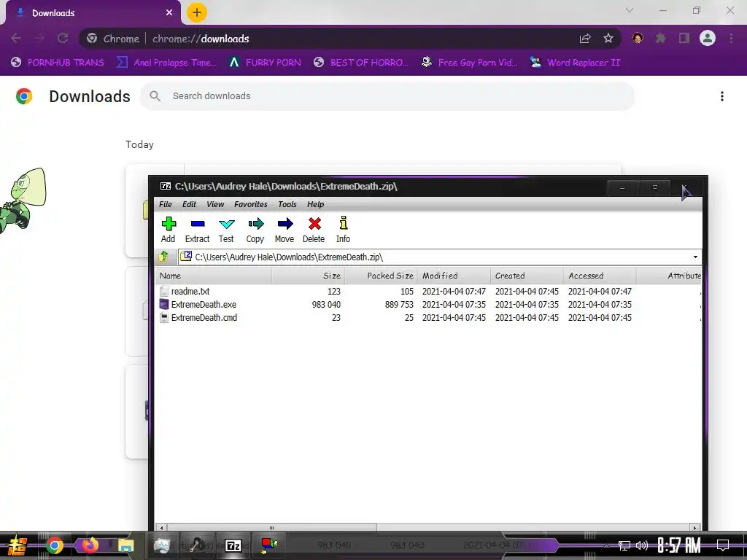747x560 pixels.
Task: Open Downloads page three-dot menu
Action: tap(721, 96)
